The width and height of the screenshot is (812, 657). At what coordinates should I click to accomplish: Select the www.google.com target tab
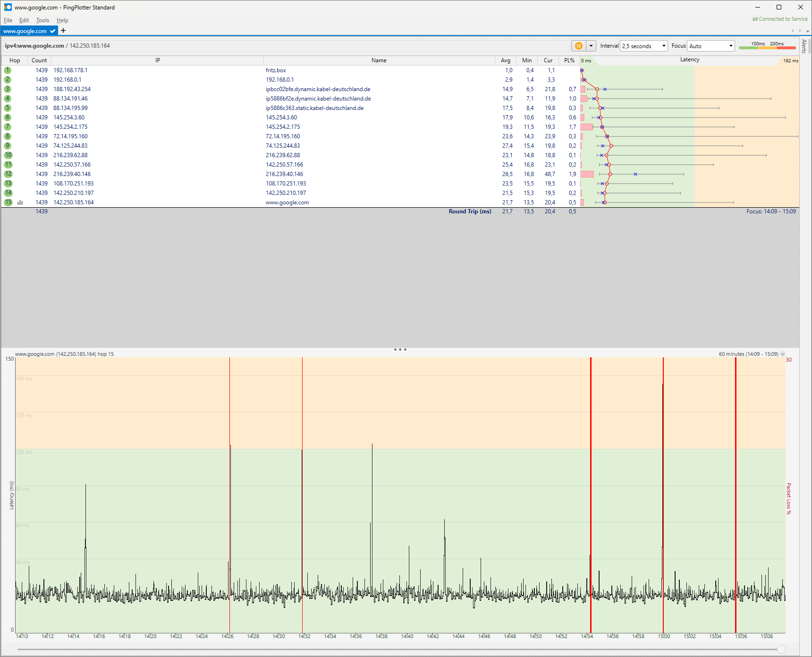29,31
